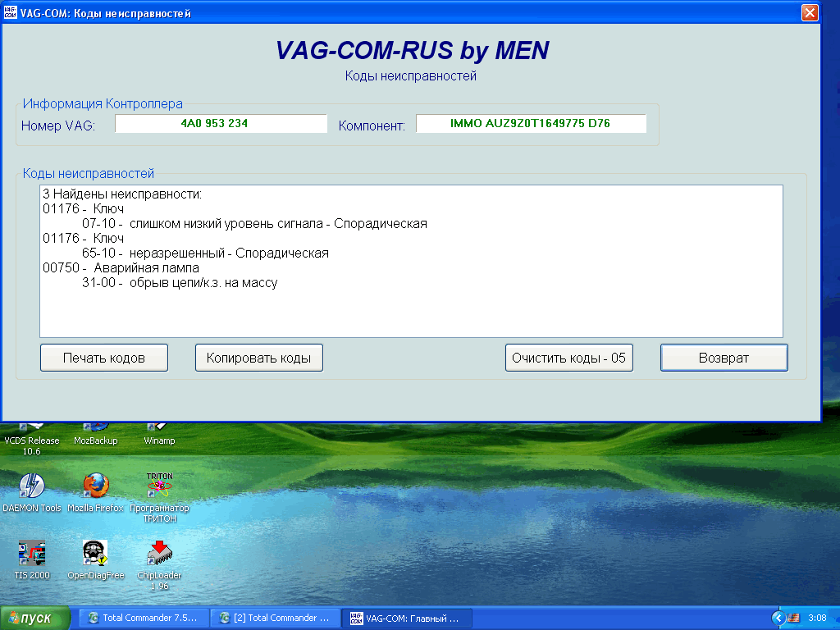The width and height of the screenshot is (840, 630).
Task: Click the Копировать коды button
Action: pyautogui.click(x=258, y=358)
